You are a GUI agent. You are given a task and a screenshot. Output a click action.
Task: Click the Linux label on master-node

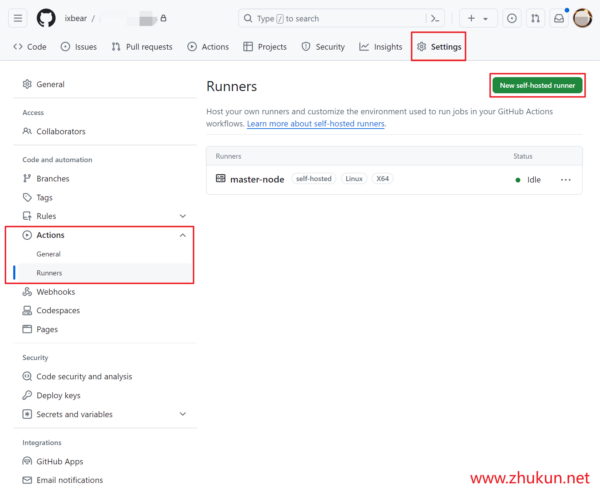coord(354,179)
